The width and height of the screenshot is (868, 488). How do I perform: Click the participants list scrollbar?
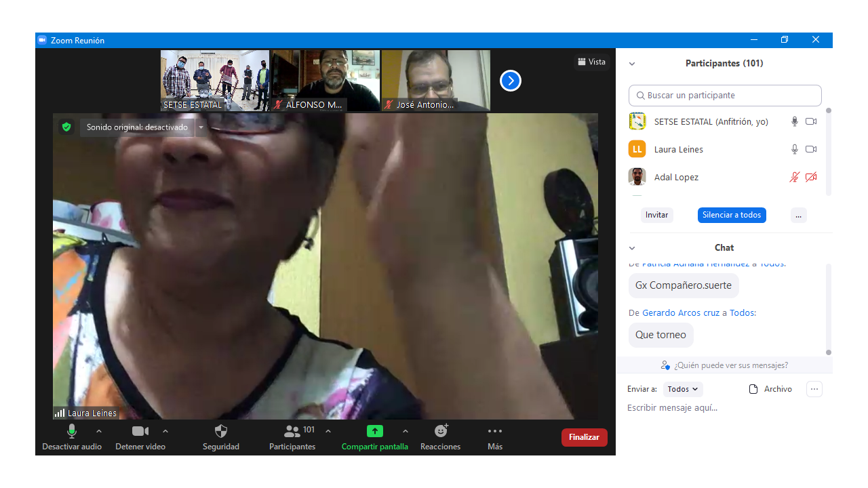tap(828, 152)
